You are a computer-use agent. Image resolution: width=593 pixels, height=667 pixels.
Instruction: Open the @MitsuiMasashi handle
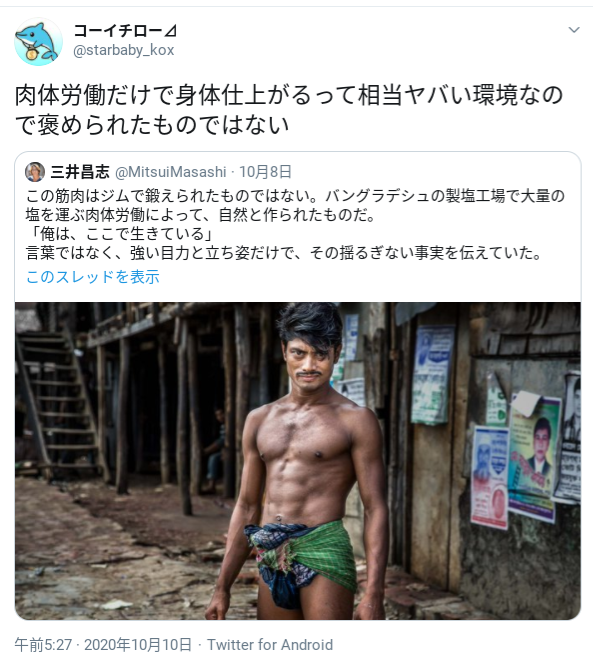(x=171, y=172)
